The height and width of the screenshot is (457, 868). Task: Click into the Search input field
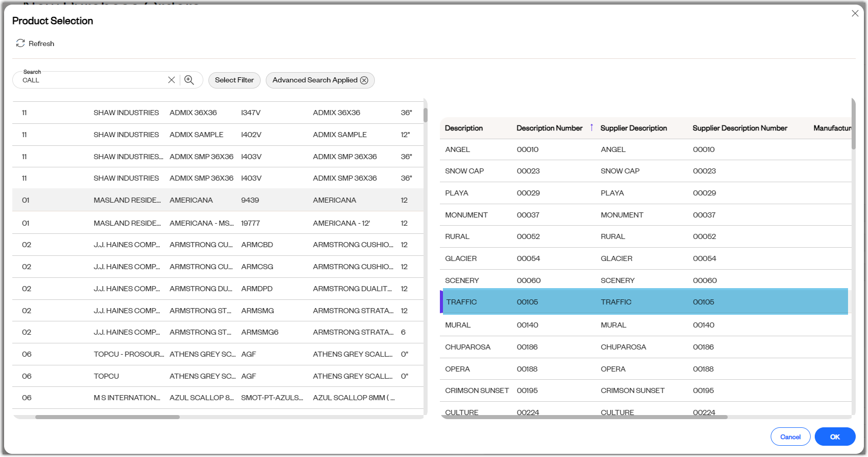[x=92, y=80]
